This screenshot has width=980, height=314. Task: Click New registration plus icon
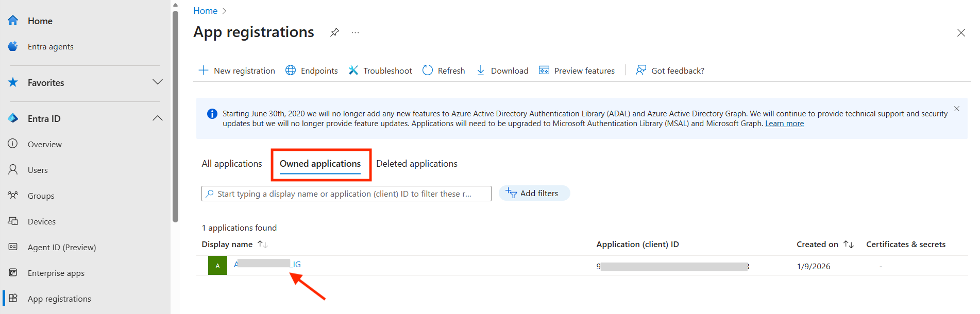coord(204,71)
